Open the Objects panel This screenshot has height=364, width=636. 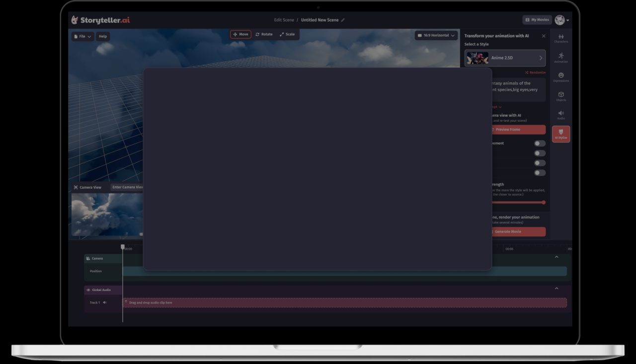561,96
